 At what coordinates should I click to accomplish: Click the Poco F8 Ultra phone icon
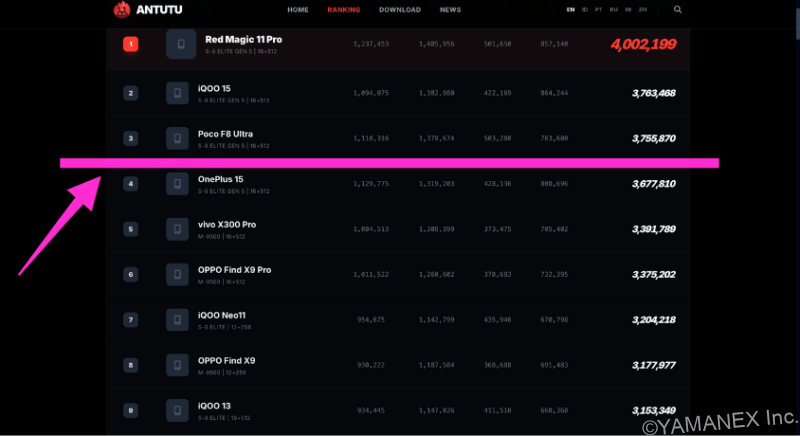[x=178, y=138]
